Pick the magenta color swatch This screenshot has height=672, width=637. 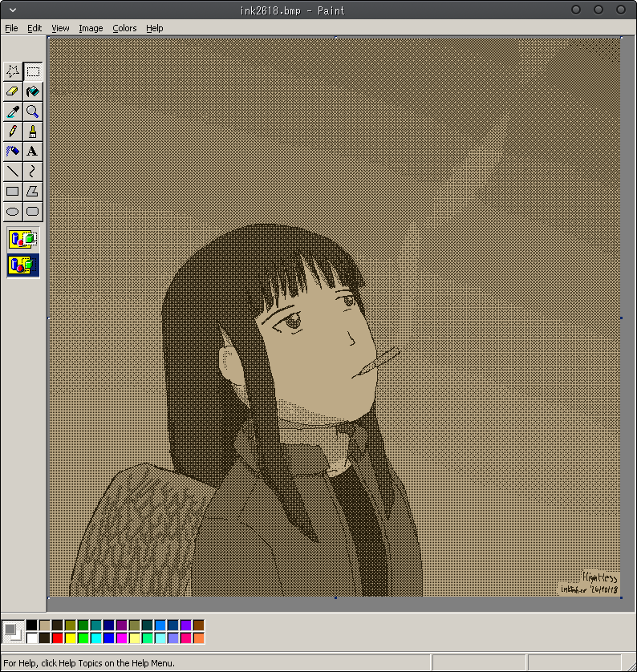pos(122,638)
